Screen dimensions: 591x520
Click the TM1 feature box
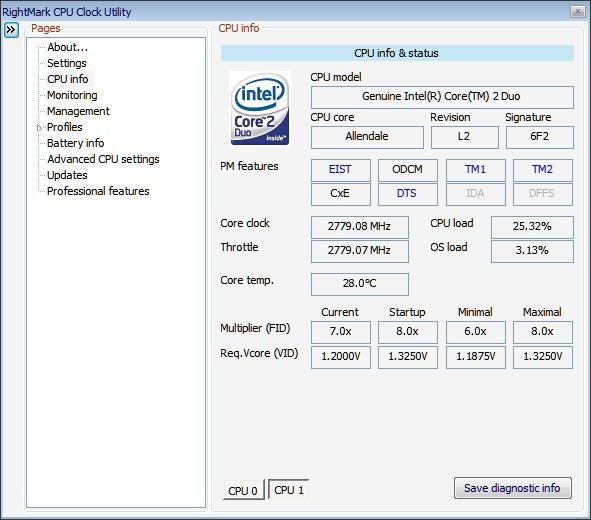point(476,170)
